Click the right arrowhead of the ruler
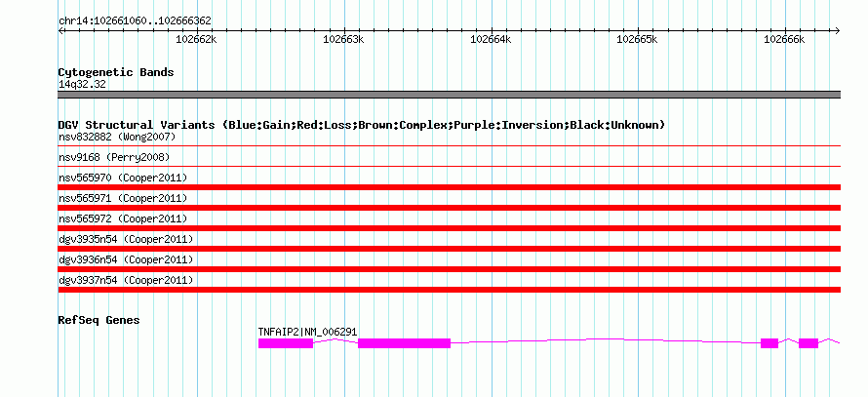868x397 pixels. click(837, 30)
